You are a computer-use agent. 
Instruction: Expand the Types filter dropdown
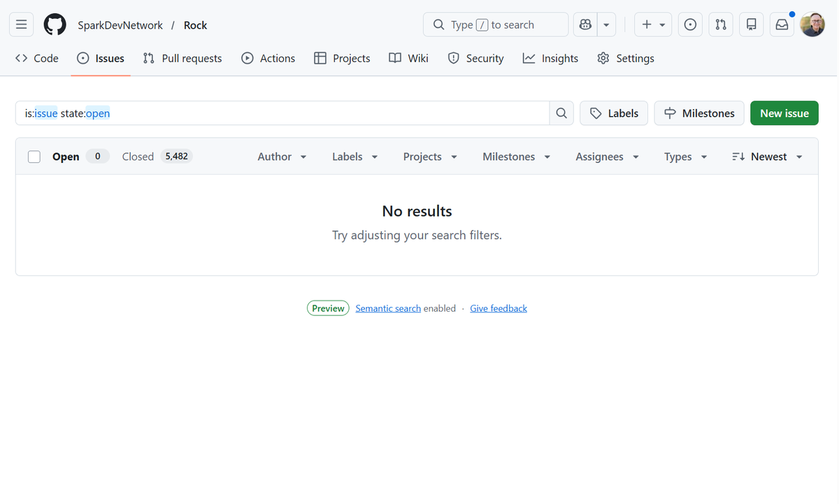pos(686,157)
